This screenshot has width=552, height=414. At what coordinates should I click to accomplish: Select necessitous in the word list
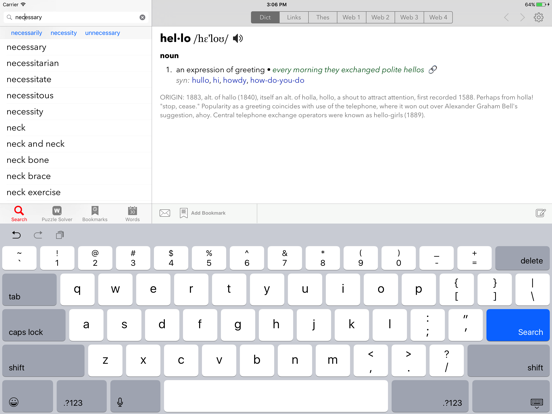point(76,96)
